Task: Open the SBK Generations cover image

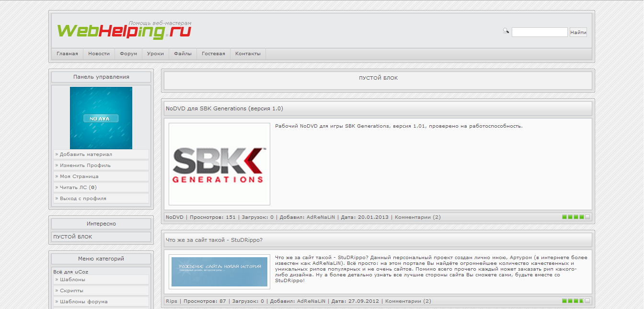Action: 218,163
